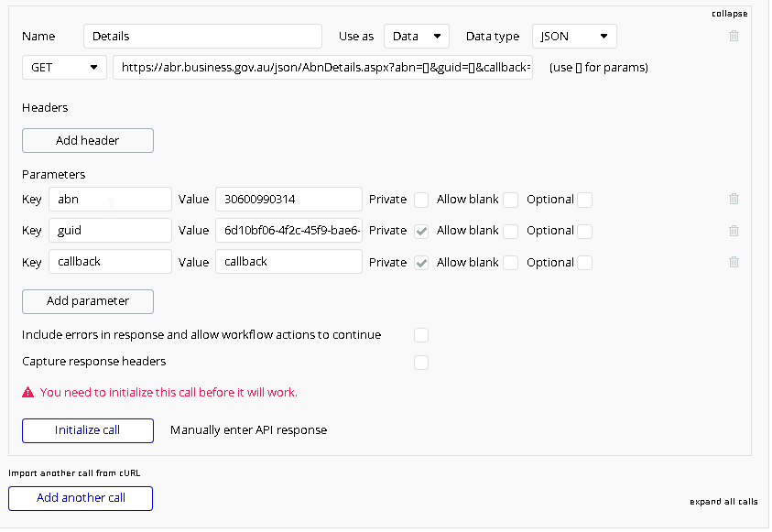772x532 pixels.
Task: Enable Private for the abn parameter
Action: point(421,200)
